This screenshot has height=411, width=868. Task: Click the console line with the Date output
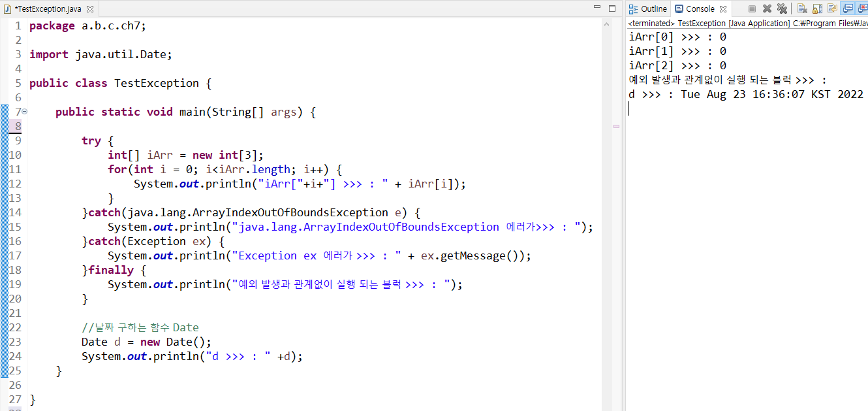click(x=746, y=95)
